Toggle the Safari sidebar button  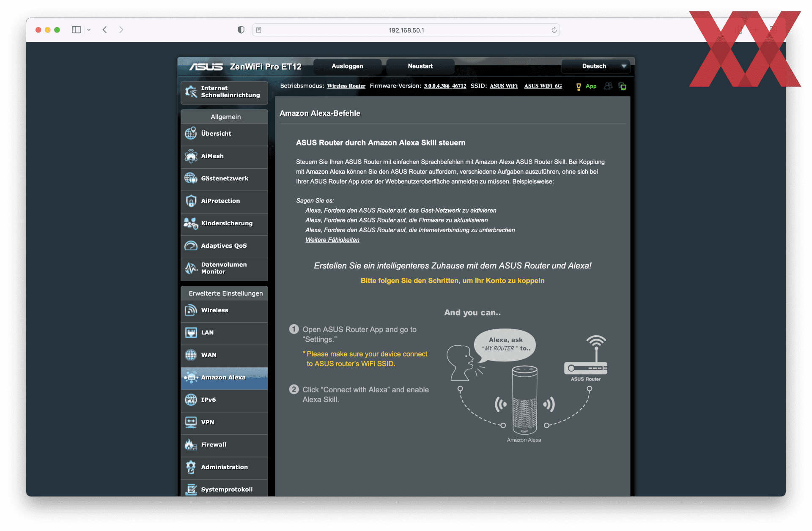(77, 30)
